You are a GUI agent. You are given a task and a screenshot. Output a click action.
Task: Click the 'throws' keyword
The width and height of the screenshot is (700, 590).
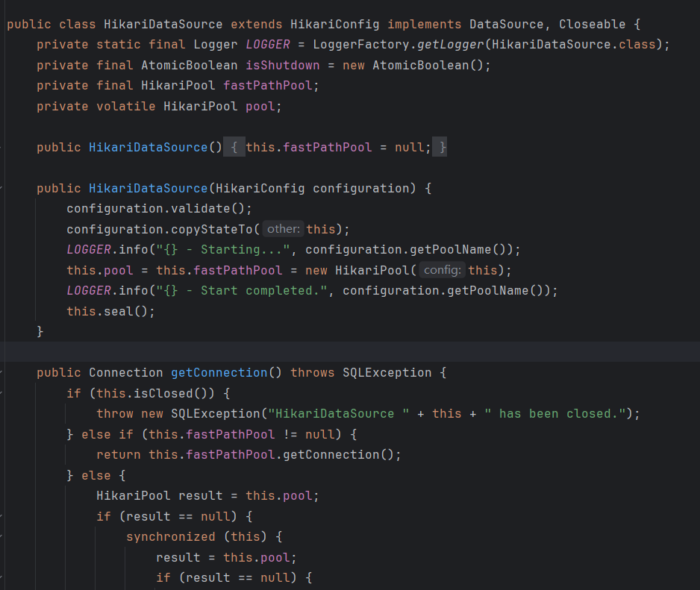tap(312, 373)
